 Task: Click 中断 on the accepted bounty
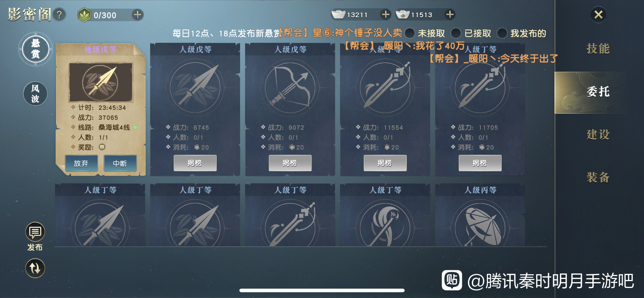120,163
